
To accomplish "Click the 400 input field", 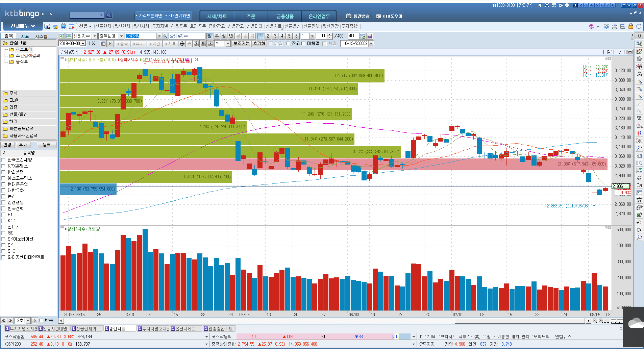I will [353, 36].
